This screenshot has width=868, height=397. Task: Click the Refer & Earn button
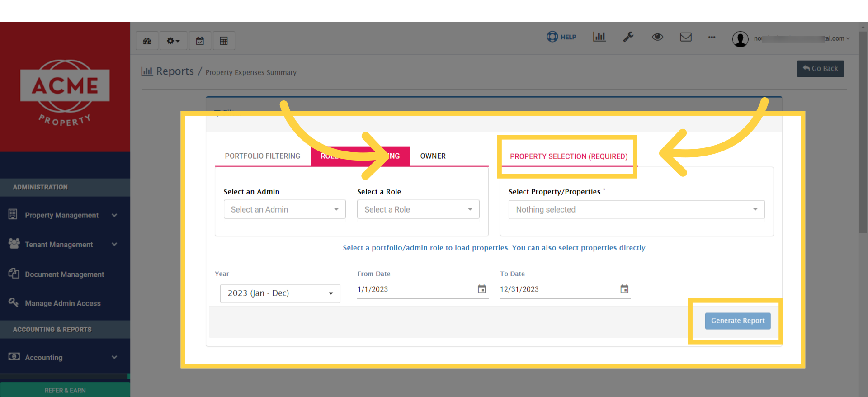(65, 390)
